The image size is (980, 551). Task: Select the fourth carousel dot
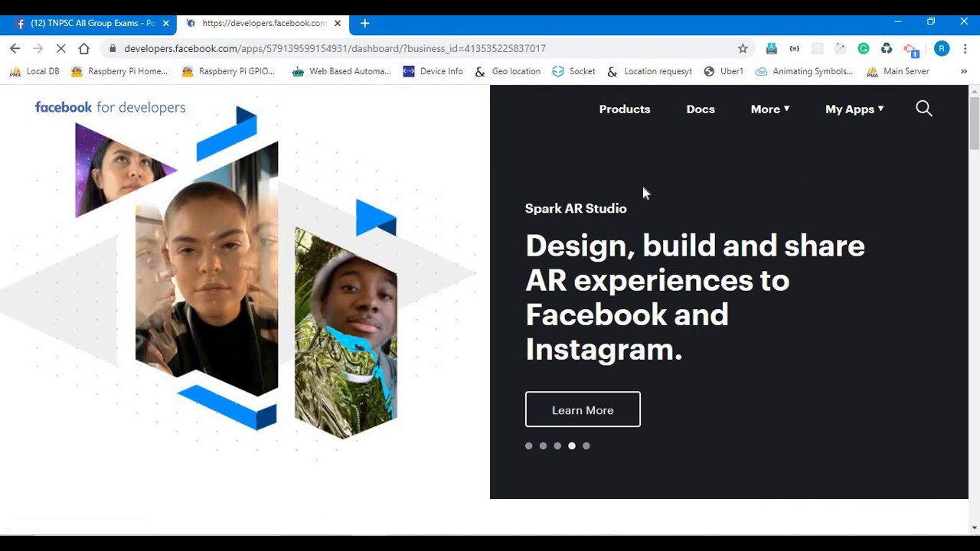coord(572,445)
